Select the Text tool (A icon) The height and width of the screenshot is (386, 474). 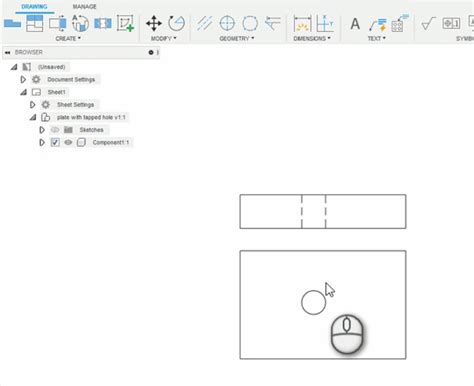point(355,24)
